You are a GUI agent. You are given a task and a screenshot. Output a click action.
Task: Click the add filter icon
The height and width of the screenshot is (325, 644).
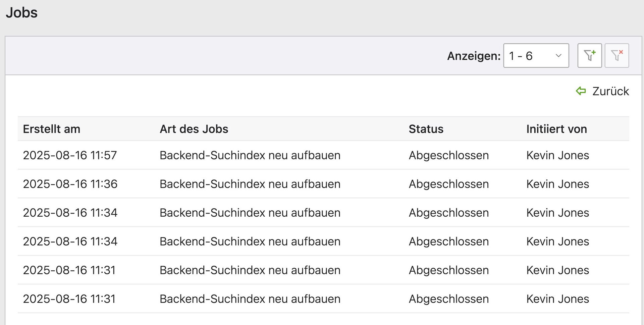pos(589,55)
